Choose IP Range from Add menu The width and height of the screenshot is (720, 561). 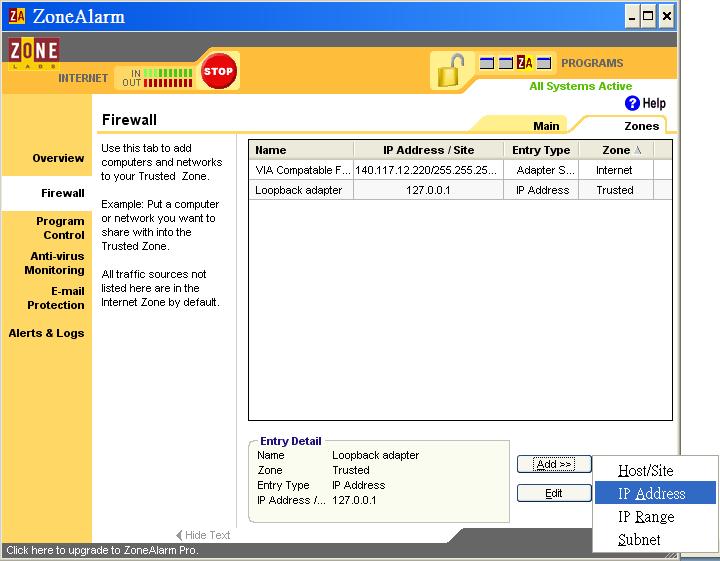click(655, 516)
